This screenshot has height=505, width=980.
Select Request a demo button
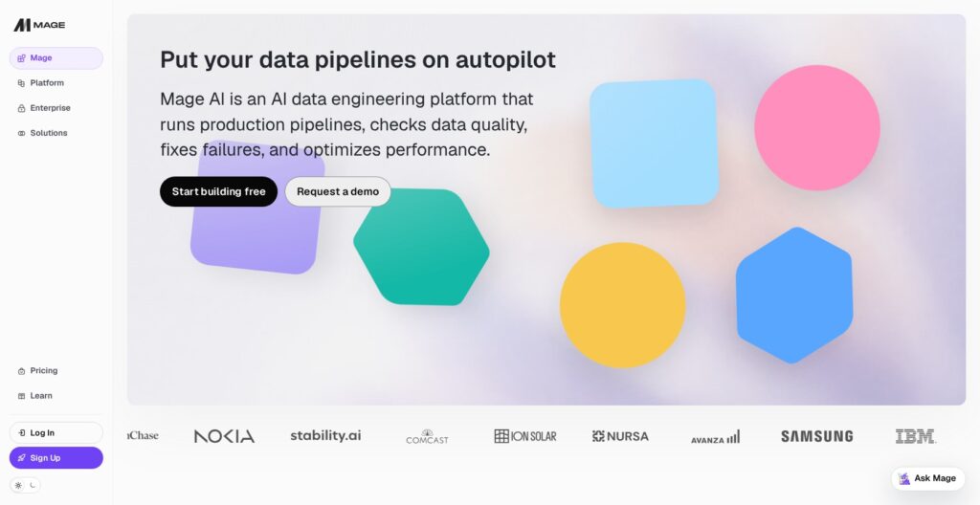(x=338, y=192)
